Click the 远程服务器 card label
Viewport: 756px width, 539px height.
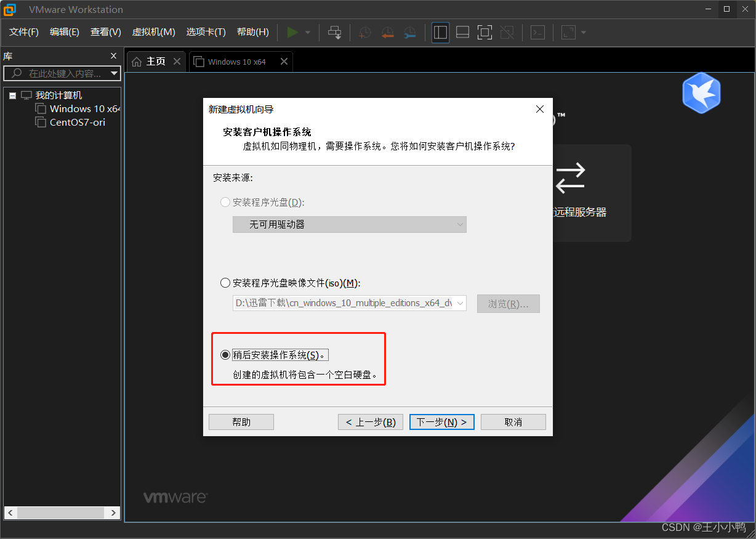coord(580,212)
